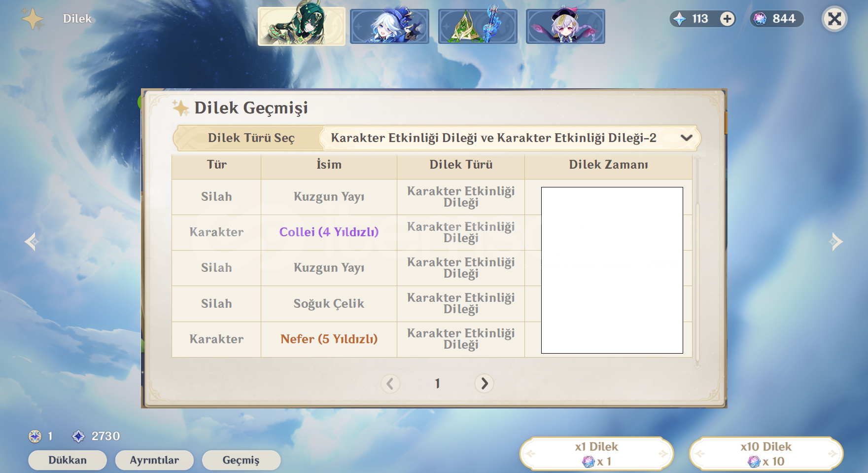
Task: Select the green-haired character banner thumbnail
Action: 301,26
